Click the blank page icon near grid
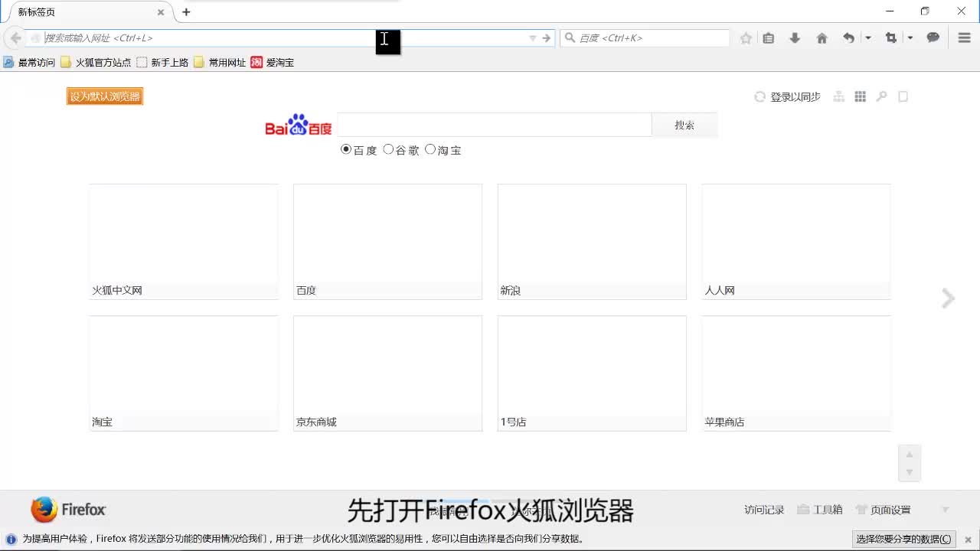 coord(903,96)
